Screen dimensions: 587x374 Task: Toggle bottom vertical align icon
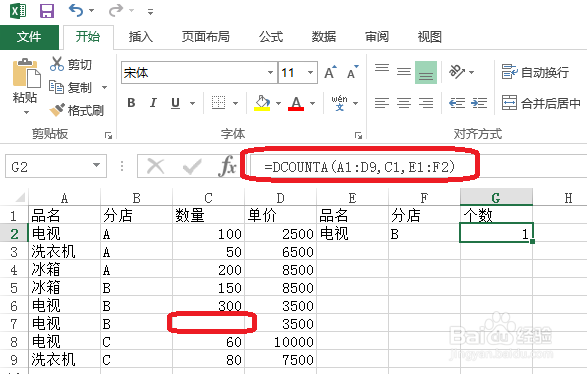tap(426, 72)
